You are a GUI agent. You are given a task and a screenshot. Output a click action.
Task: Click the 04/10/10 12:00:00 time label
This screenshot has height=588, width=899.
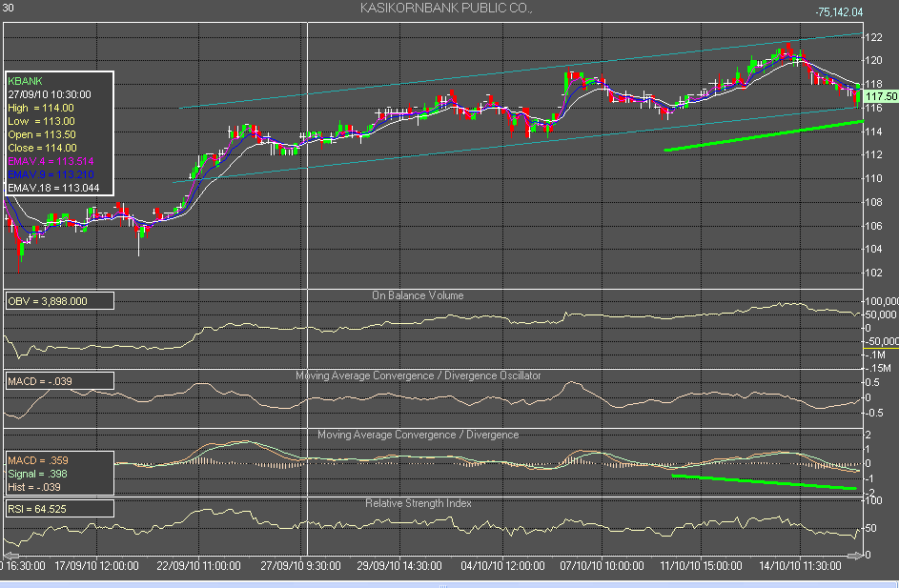pyautogui.click(x=502, y=566)
